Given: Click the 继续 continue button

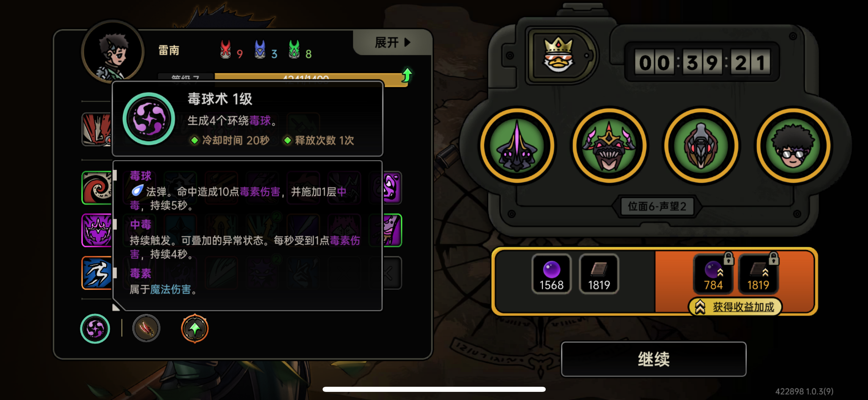Looking at the screenshot, I should click(654, 359).
